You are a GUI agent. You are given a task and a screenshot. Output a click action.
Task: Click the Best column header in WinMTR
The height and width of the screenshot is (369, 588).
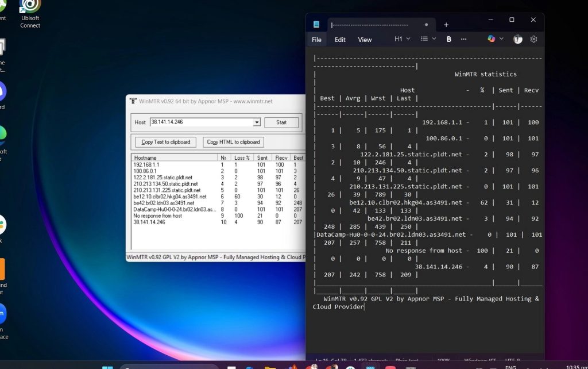pyautogui.click(x=298, y=157)
